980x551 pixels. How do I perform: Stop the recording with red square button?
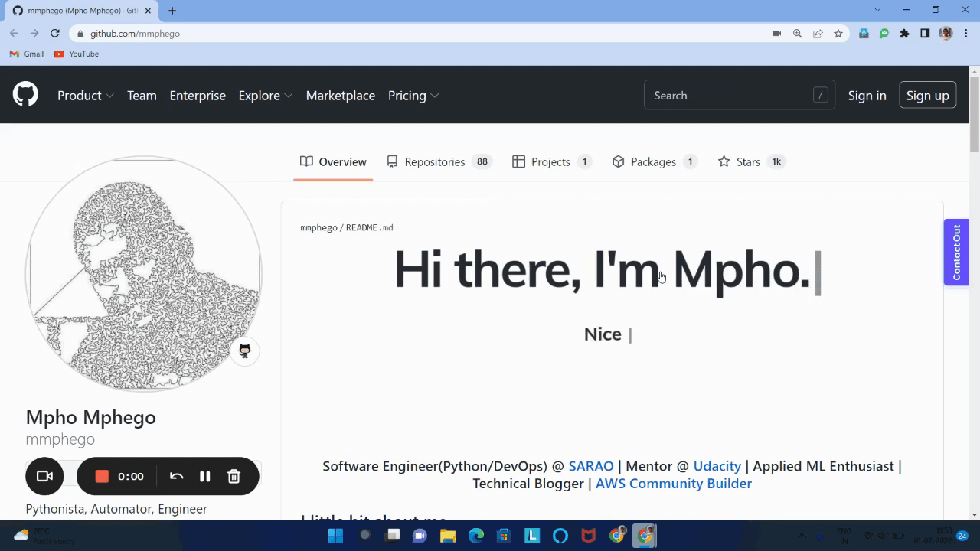(102, 476)
